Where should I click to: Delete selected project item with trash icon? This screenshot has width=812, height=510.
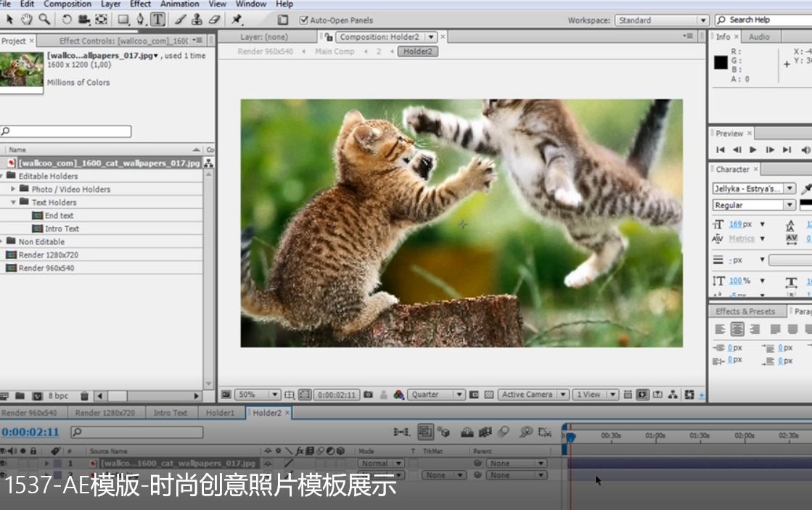coord(84,396)
